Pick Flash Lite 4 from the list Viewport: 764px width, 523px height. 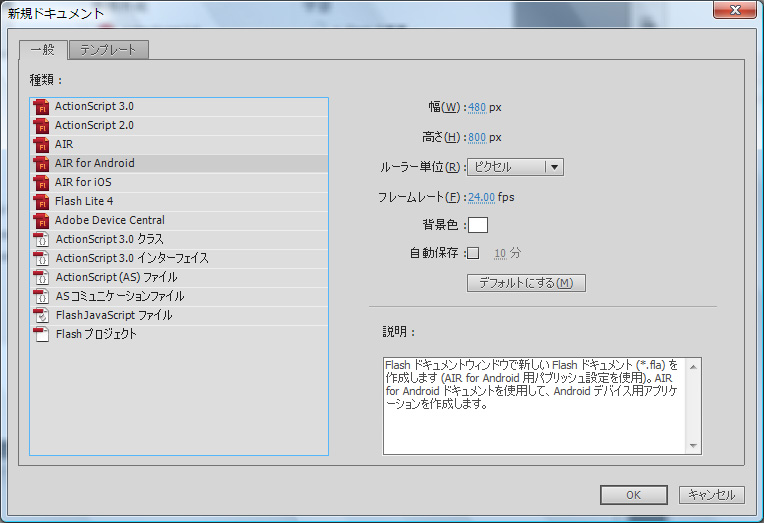[179, 202]
